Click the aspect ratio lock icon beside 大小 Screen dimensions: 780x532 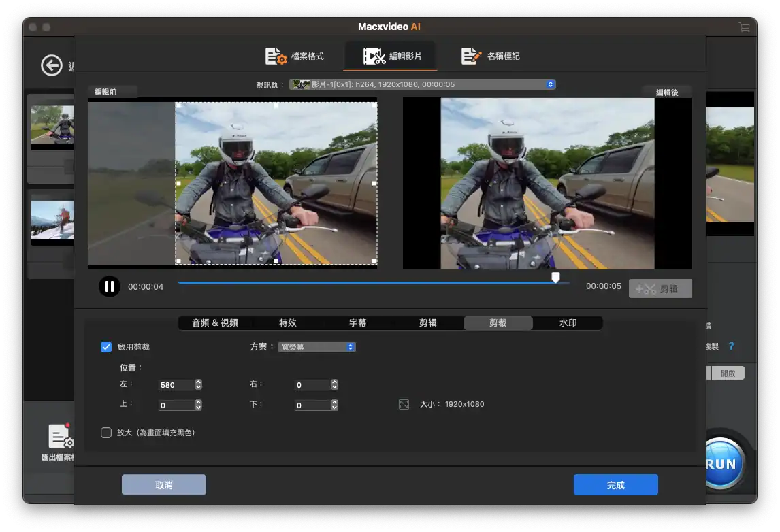coord(404,404)
